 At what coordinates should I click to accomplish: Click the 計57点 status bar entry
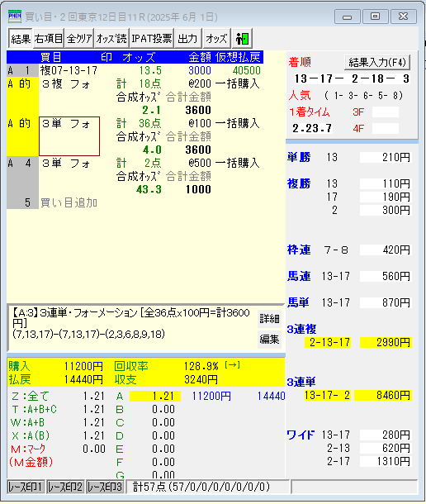pyautogui.click(x=209, y=487)
